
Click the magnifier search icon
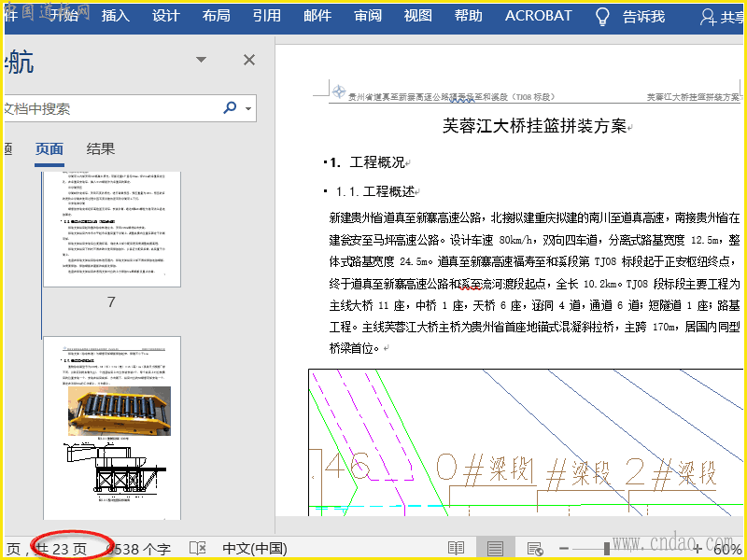coord(230,107)
